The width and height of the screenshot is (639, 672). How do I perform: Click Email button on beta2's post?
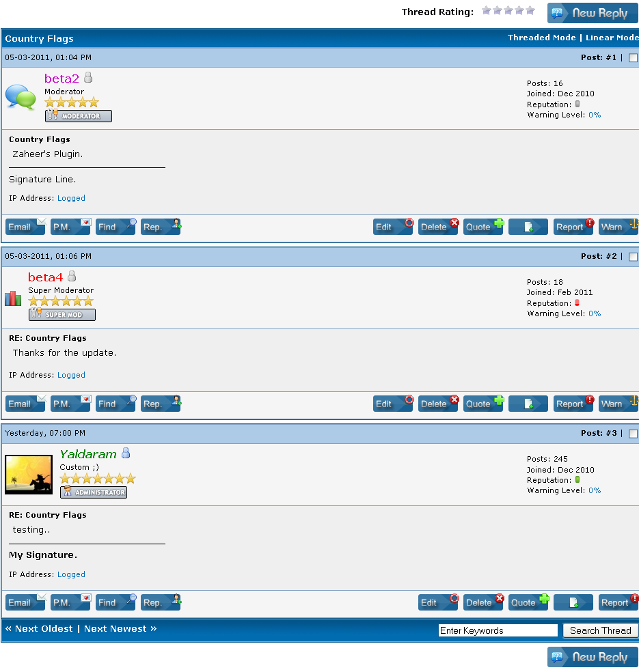coord(25,227)
